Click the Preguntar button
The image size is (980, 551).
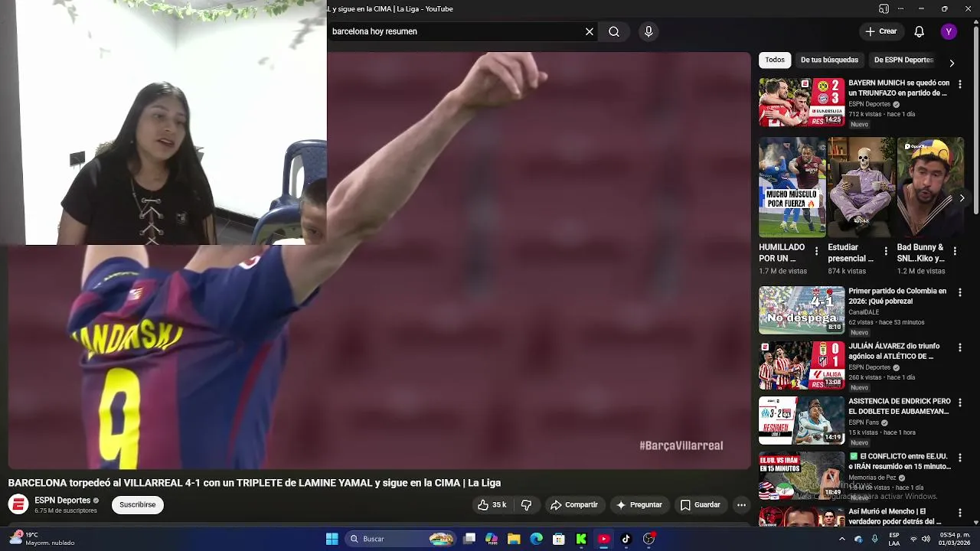pyautogui.click(x=639, y=505)
